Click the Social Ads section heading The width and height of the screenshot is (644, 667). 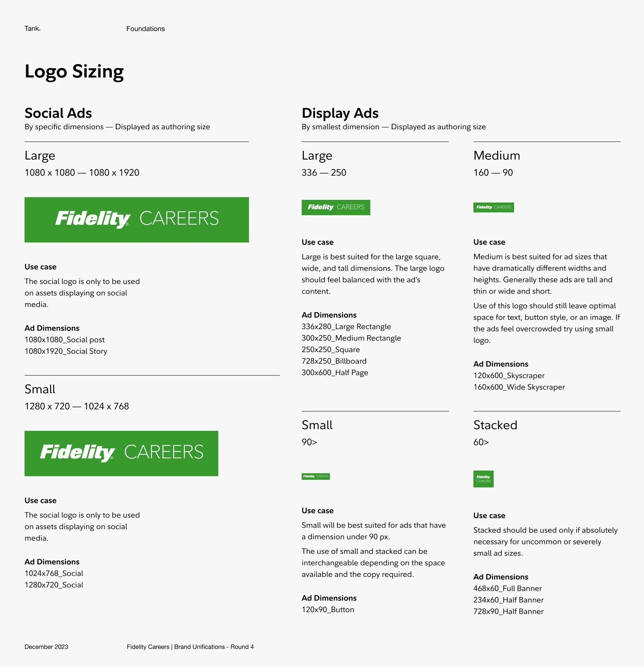(x=58, y=113)
